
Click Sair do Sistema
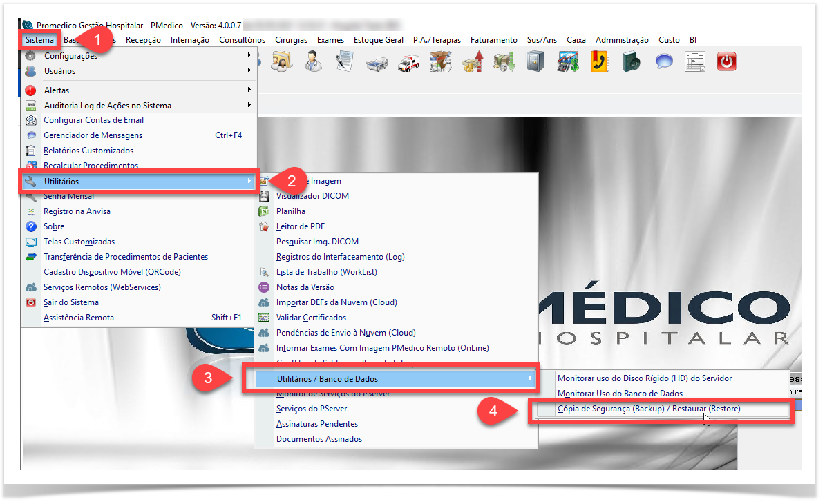(x=71, y=302)
